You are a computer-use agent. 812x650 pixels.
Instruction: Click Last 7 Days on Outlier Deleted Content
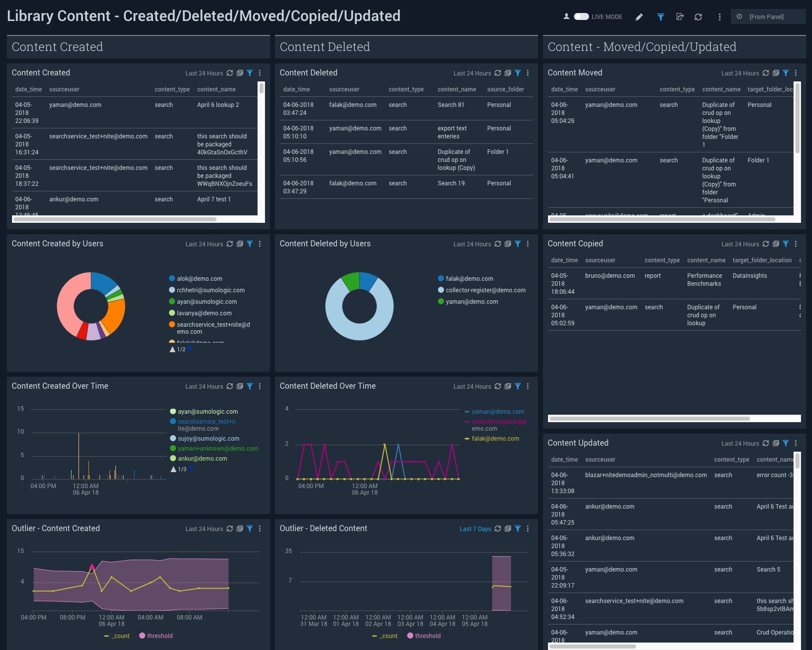[475, 529]
